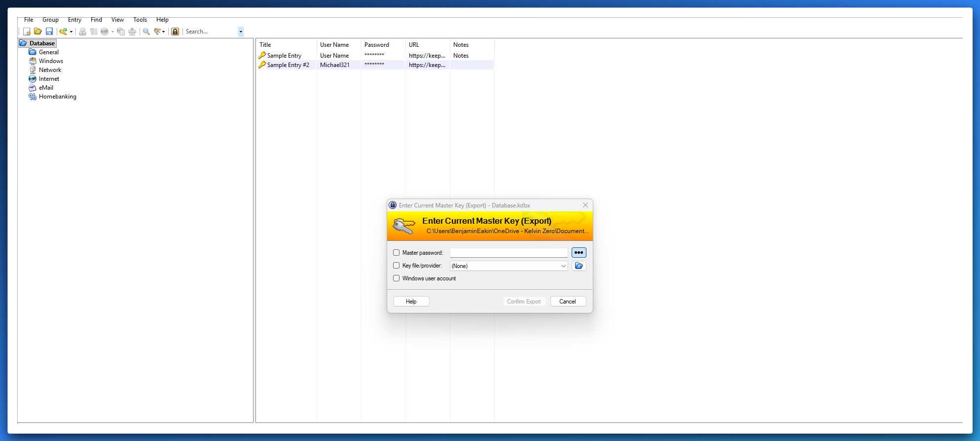Tick the Windows user account checkbox
Screen dimensions: 980x441
tap(397, 278)
